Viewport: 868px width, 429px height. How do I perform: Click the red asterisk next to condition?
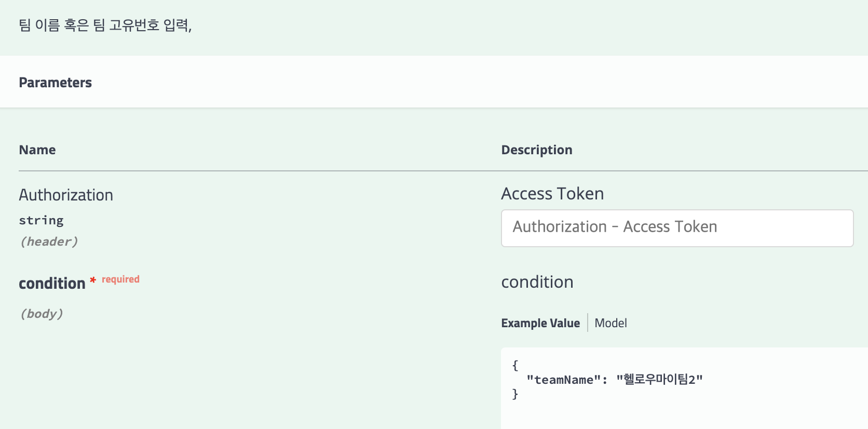click(93, 280)
